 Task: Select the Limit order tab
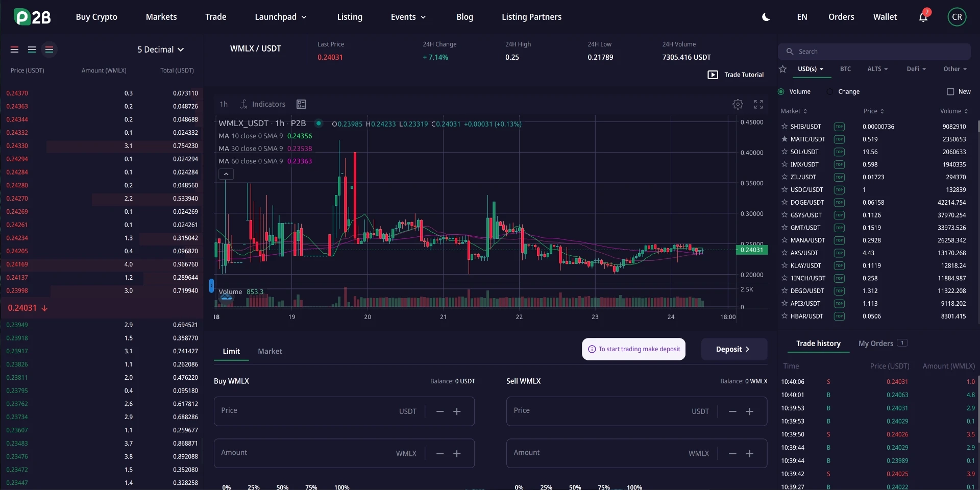[x=231, y=351]
